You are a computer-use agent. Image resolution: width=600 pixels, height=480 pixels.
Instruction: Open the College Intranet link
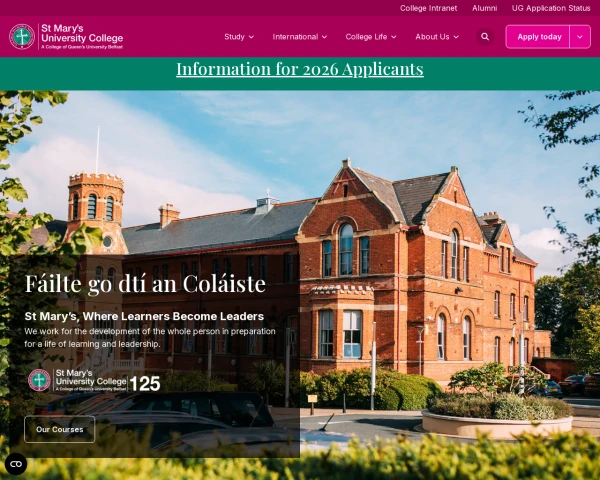click(x=428, y=8)
